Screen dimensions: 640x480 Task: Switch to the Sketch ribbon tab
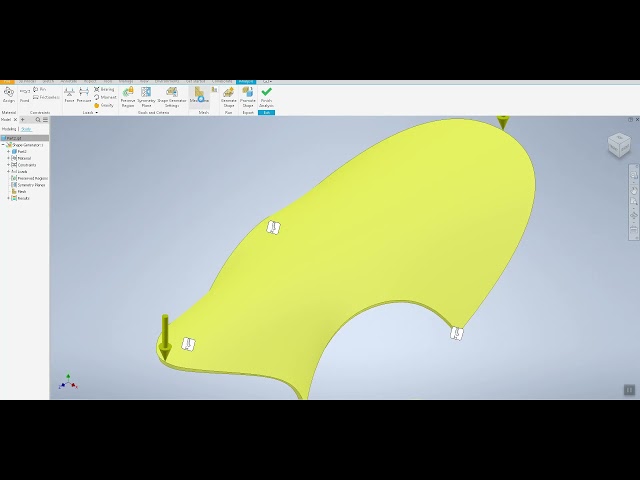click(x=48, y=82)
